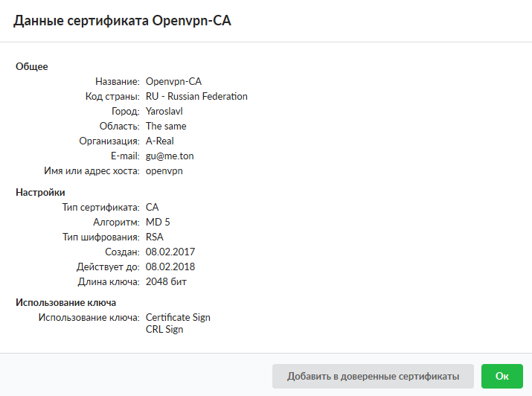The height and width of the screenshot is (396, 532).
Task: Select the "CRL Sign" key usage entry
Action: click(164, 329)
